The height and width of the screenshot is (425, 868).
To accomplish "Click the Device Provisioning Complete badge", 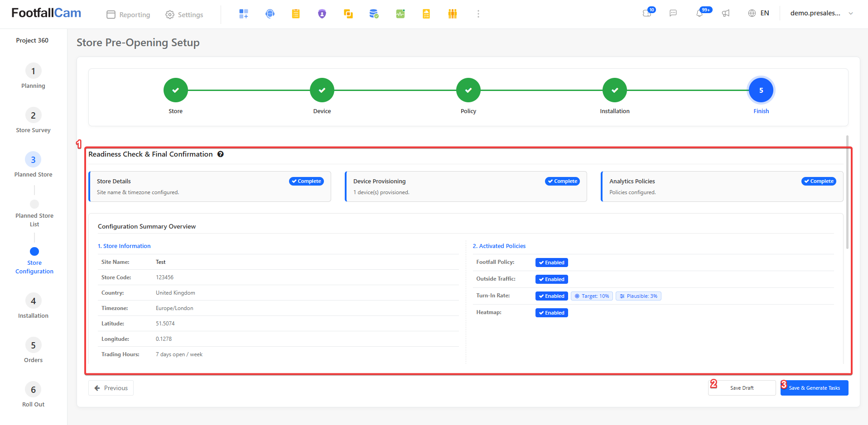I will (x=563, y=181).
